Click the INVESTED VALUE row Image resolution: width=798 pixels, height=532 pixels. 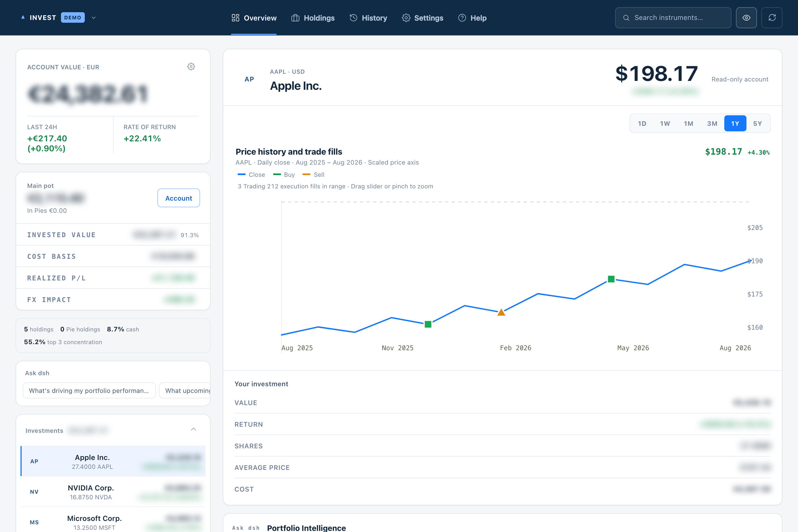pos(113,234)
